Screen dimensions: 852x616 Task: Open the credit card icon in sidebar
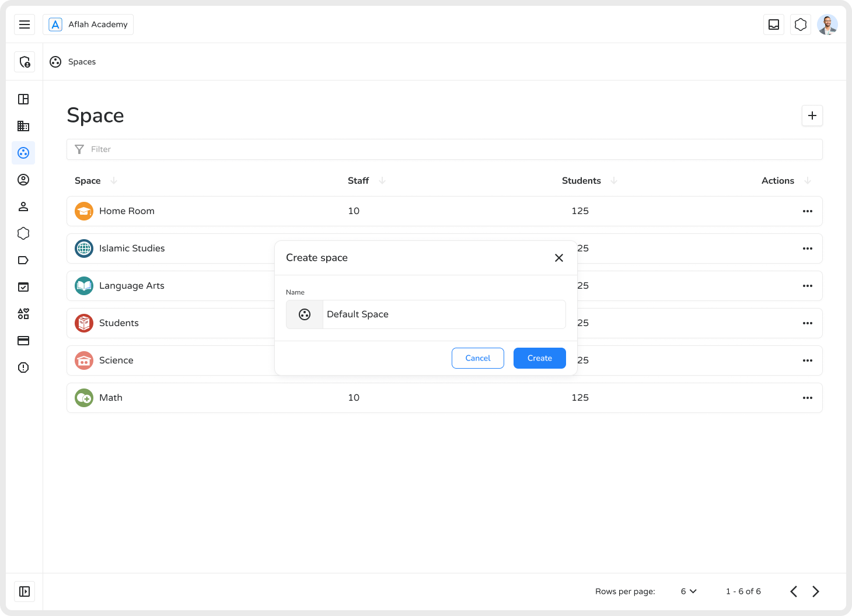click(23, 341)
